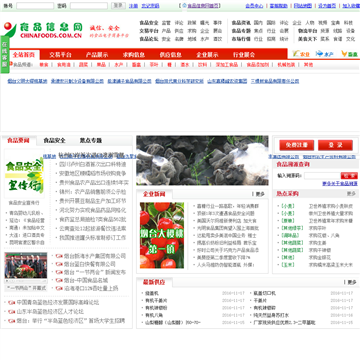
Task: Click red icon before 烟台新海水产集团有限公司
Action: tap(59, 256)
